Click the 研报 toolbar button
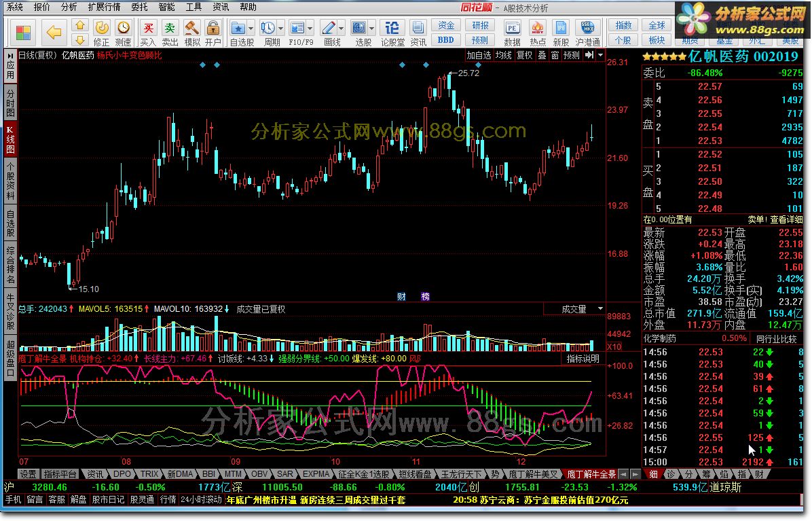Image resolution: width=812 pixels, height=521 pixels. (480, 25)
